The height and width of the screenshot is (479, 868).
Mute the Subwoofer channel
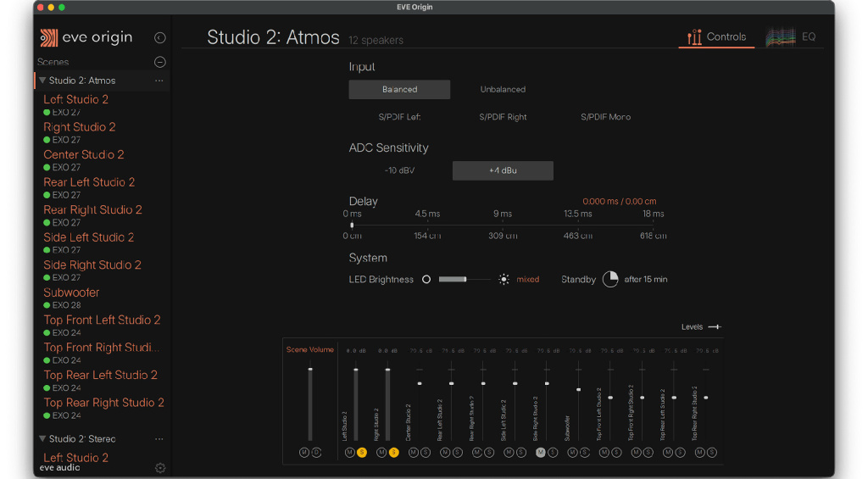[572, 453]
